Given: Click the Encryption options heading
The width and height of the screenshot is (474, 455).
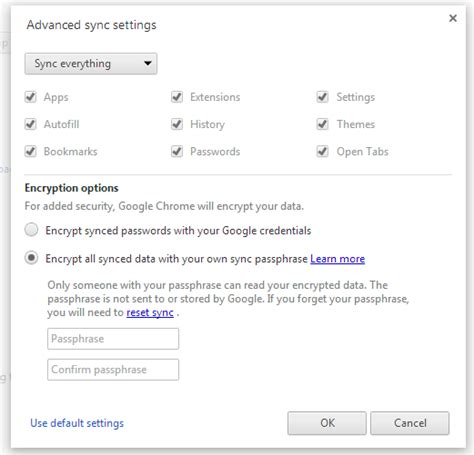Looking at the screenshot, I should point(72,188).
